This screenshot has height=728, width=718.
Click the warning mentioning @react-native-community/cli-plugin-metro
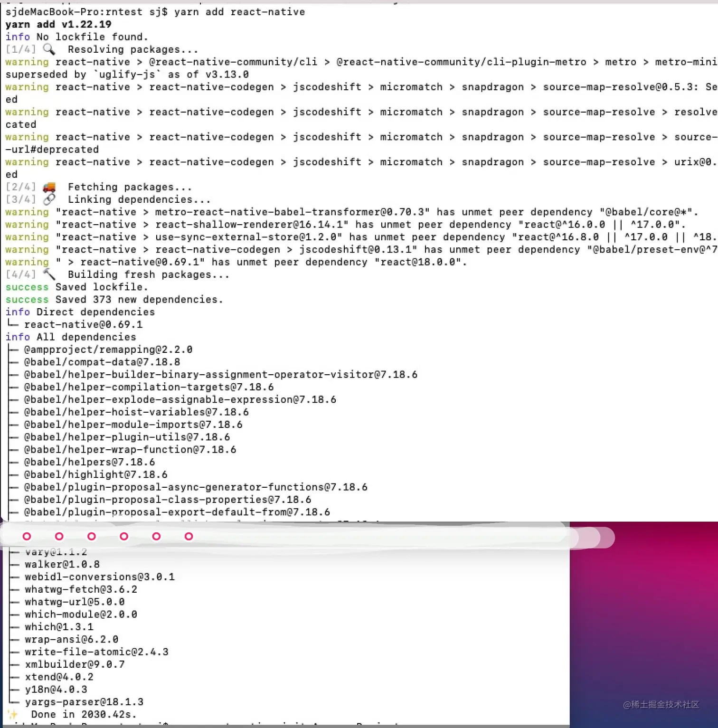click(x=361, y=62)
